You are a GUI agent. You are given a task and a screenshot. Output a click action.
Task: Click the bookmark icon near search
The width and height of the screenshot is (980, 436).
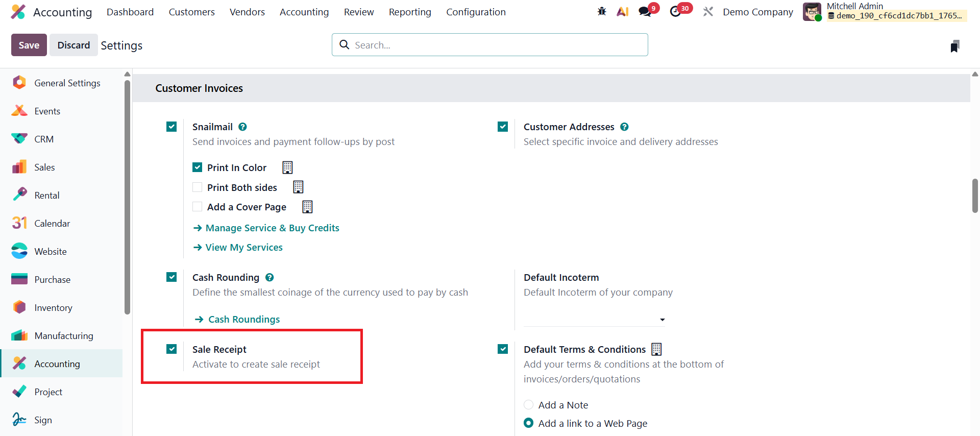point(954,46)
